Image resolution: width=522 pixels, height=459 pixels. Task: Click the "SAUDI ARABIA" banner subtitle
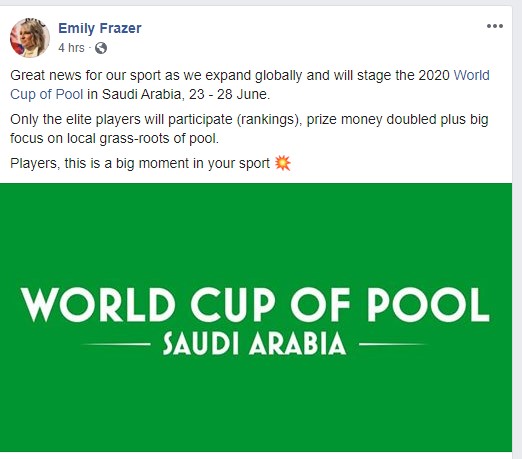pos(254,343)
